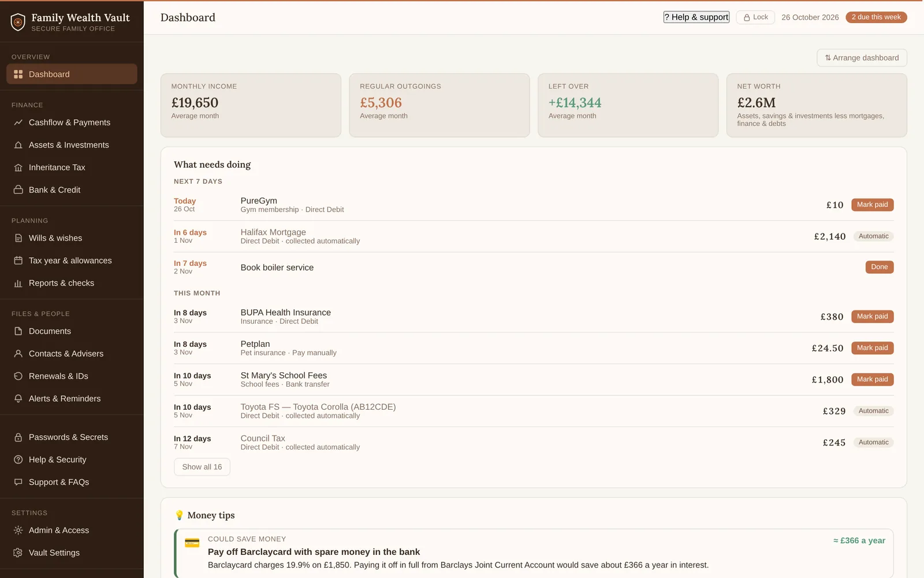Screen dimensions: 924x578
Task: Click Tax year & allowances calendar icon
Action: 18,261
